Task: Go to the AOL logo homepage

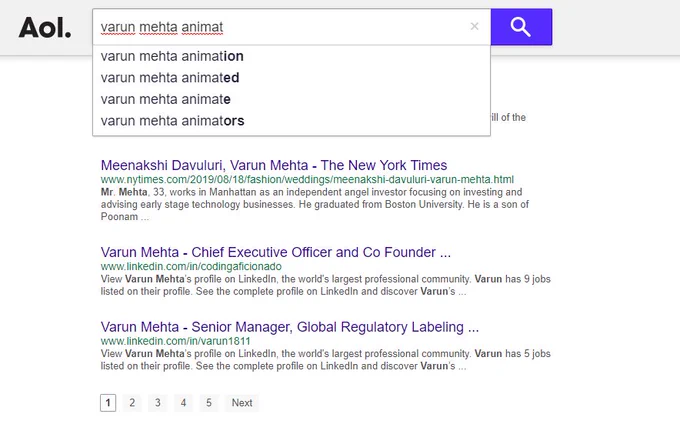Action: (x=45, y=27)
